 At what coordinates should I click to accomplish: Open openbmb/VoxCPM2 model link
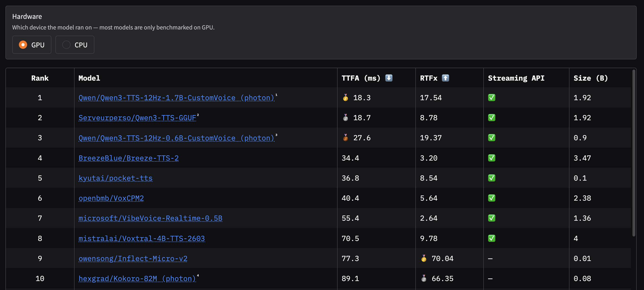111,198
